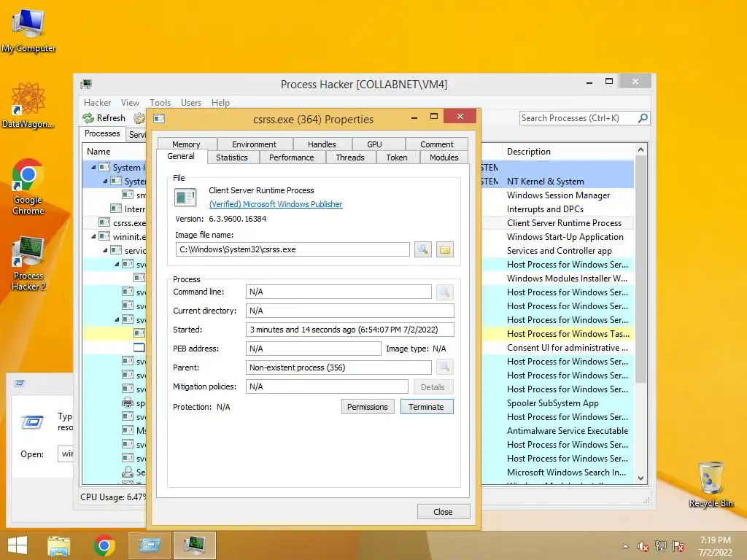Open the Help menu

[x=220, y=102]
